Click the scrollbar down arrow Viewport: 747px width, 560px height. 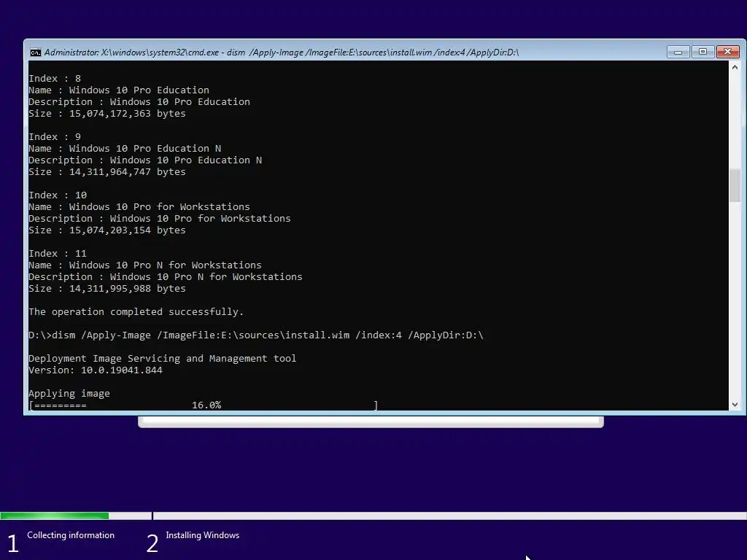735,404
